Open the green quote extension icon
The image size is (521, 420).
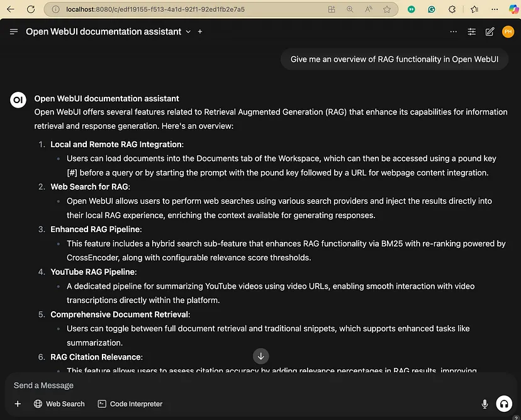[412, 9]
